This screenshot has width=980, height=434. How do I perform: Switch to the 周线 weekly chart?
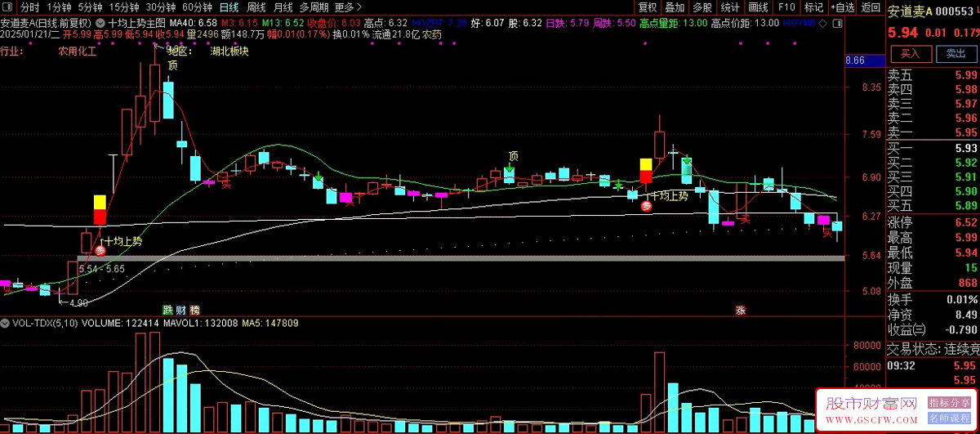pyautogui.click(x=256, y=7)
